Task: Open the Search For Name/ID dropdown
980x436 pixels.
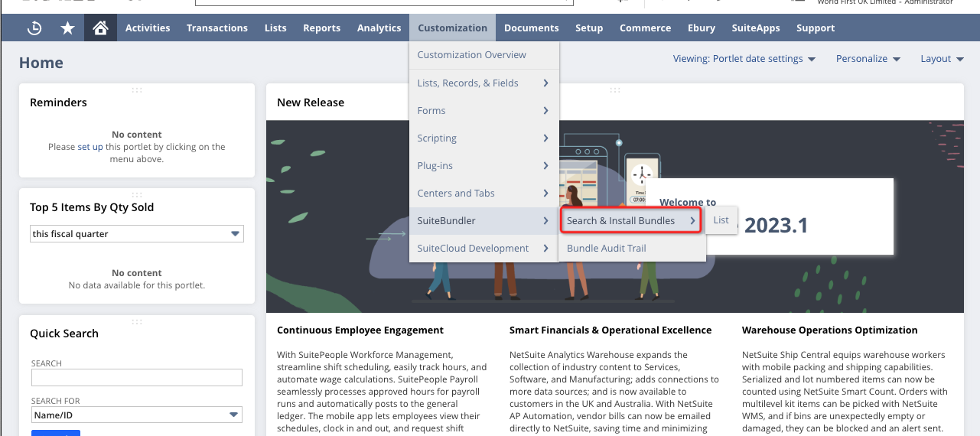Action: coord(234,415)
